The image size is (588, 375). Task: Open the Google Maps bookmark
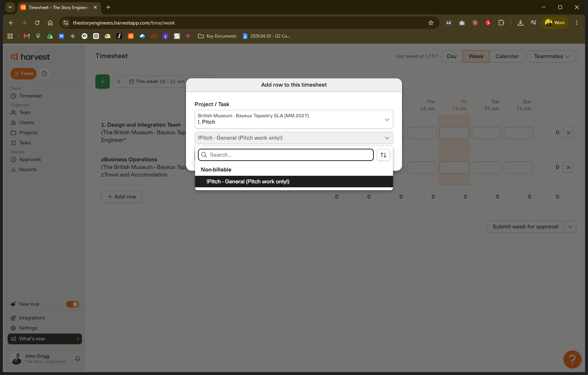pyautogui.click(x=38, y=36)
